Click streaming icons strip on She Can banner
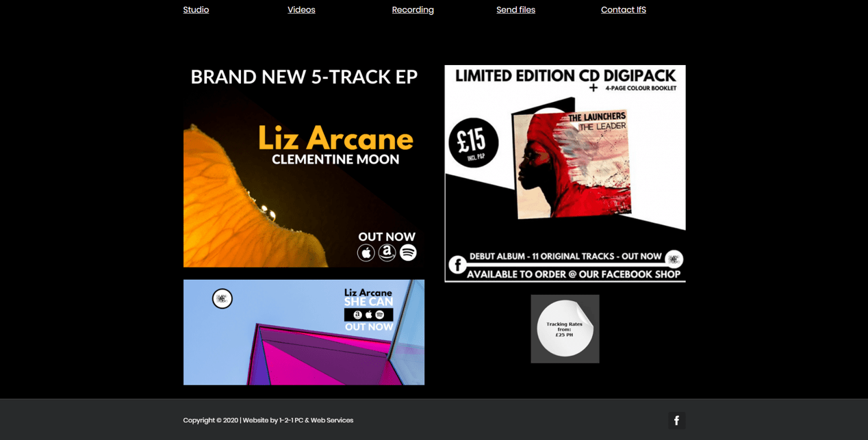Image resolution: width=868 pixels, height=440 pixels. (368, 315)
